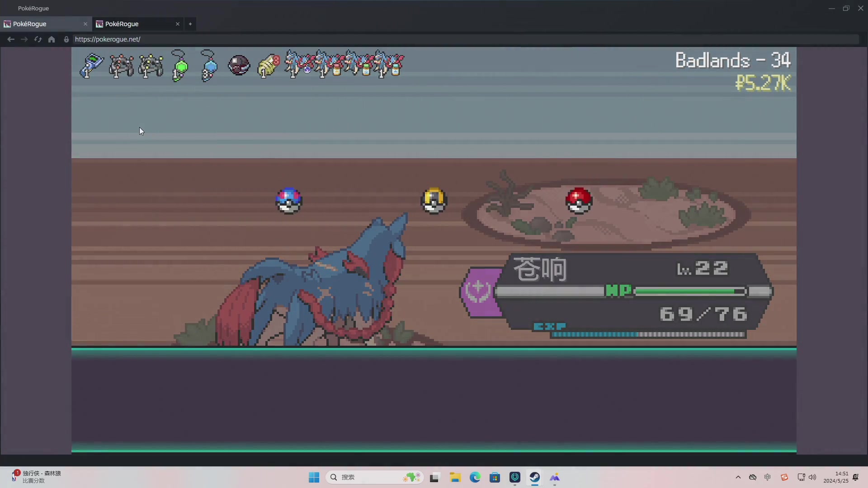Toggle do-not-disturb notification bell
The width and height of the screenshot is (868, 488).
pos(856,477)
